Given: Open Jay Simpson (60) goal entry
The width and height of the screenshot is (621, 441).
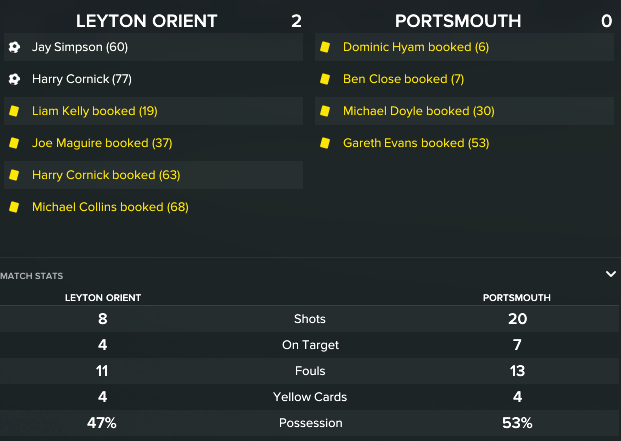Looking at the screenshot, I should pyautogui.click(x=80, y=47).
